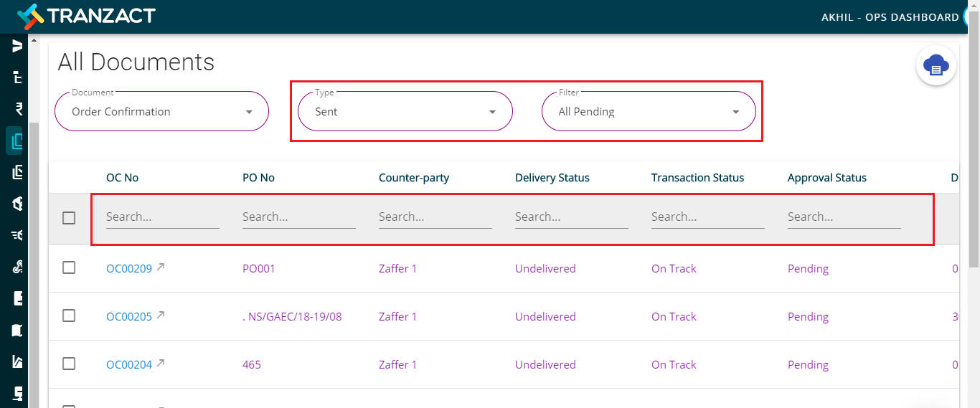
Task: Click the All Documents page heading
Action: pyautogui.click(x=136, y=62)
